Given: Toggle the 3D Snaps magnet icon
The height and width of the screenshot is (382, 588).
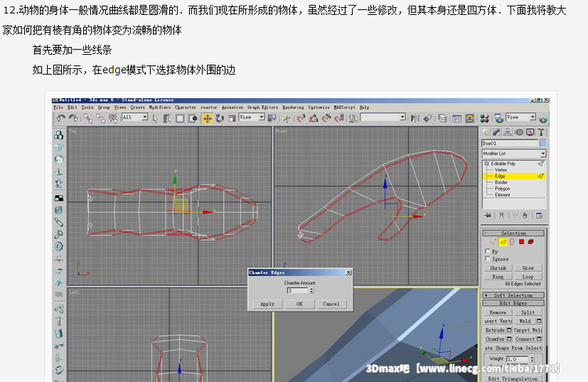Looking at the screenshot, I should [301, 118].
